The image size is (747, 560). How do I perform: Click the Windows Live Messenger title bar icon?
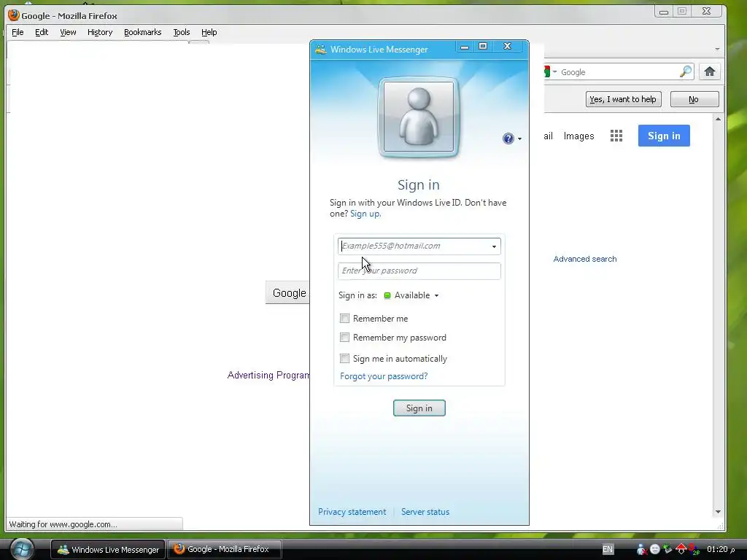click(x=321, y=50)
